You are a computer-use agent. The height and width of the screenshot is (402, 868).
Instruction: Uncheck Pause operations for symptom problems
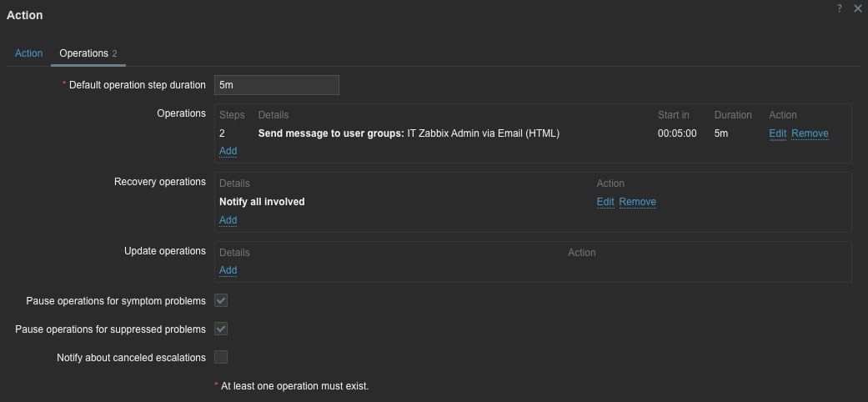coord(221,301)
